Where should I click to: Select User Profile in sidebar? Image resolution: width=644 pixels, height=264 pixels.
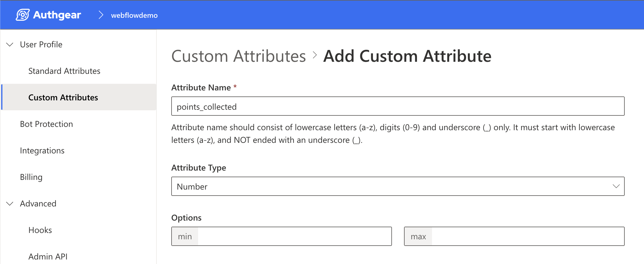pyautogui.click(x=41, y=45)
